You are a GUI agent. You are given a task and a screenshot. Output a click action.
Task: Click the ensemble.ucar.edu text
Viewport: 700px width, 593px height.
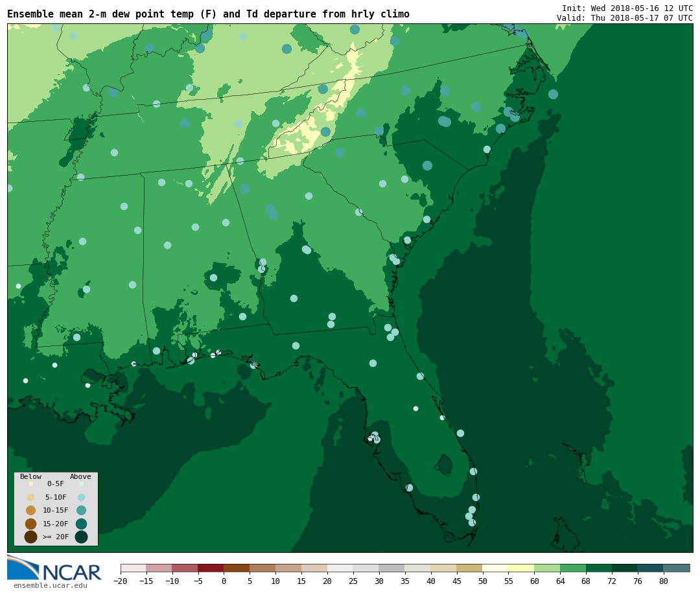coord(51,585)
